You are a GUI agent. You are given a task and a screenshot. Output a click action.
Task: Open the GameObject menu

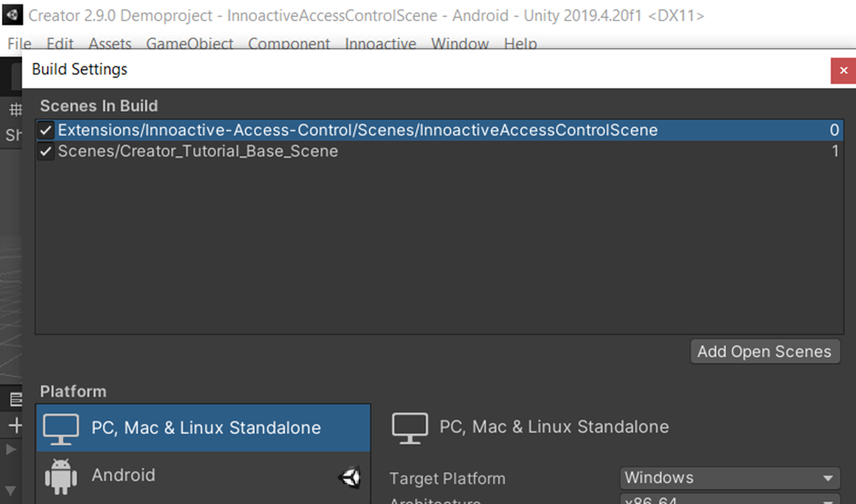189,44
